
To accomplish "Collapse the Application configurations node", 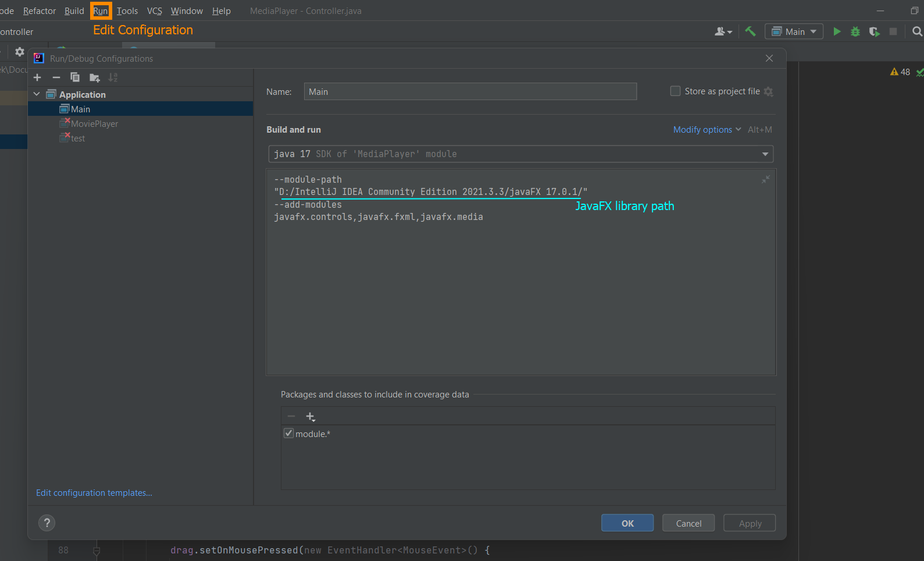I will tap(37, 94).
